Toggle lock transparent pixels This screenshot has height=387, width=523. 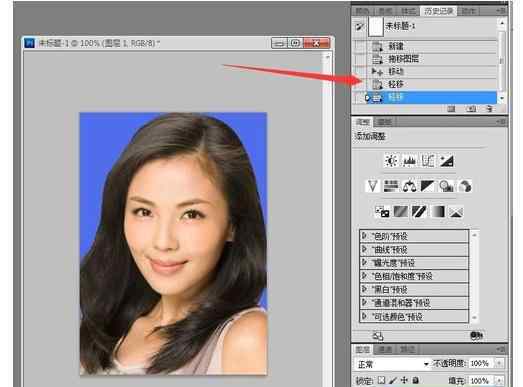click(382, 380)
